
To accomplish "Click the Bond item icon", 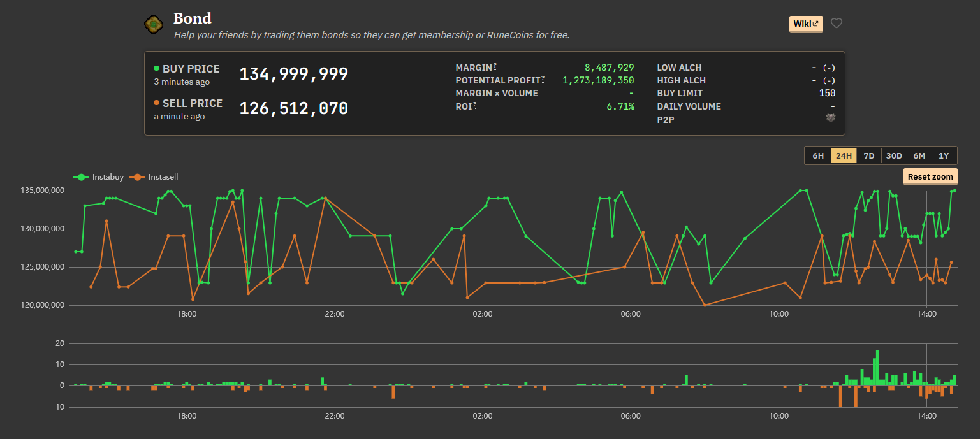I will 154,24.
